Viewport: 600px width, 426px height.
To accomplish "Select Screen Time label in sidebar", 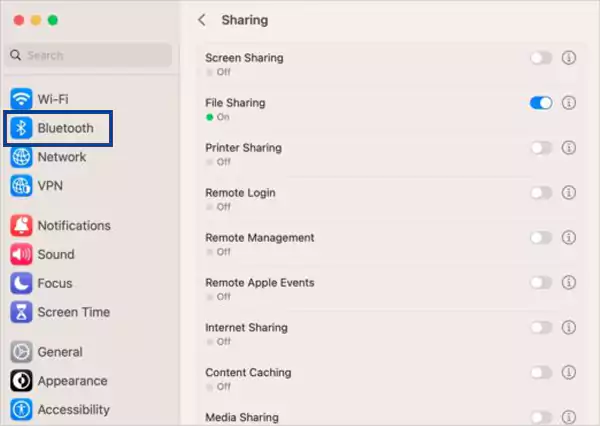I will [74, 312].
